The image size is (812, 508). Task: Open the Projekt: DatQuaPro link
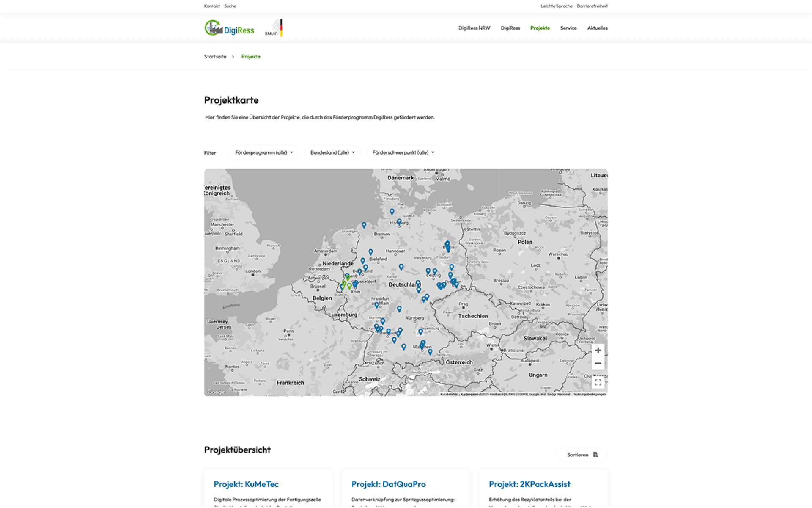[388, 484]
